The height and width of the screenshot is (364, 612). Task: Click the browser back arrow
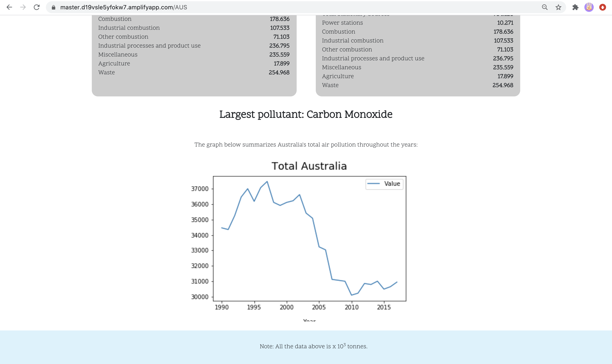(9, 7)
